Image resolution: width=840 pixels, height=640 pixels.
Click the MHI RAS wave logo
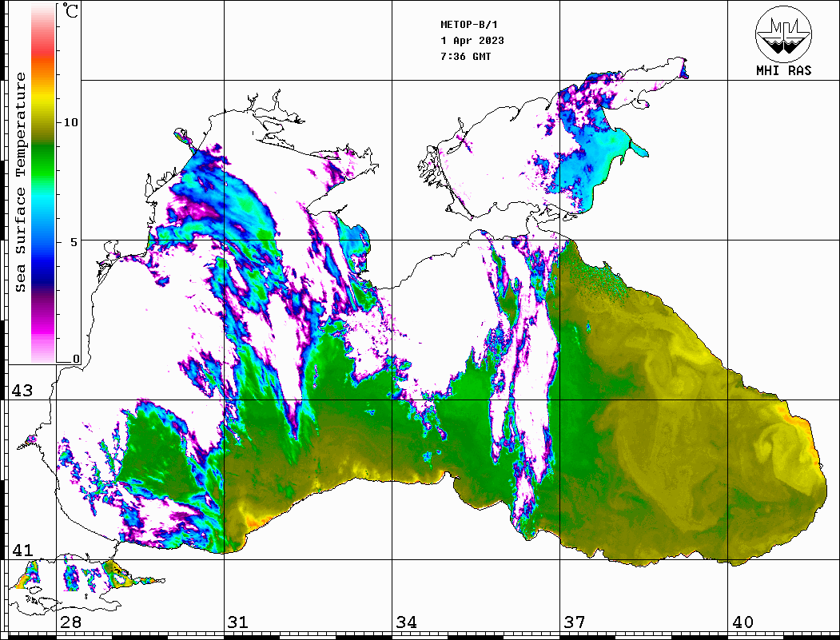783,34
